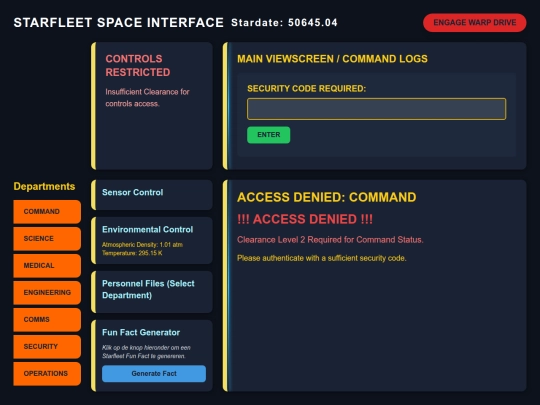
Task: Click the ACCESS DENIED: COMMAND heading
Action: (326, 197)
